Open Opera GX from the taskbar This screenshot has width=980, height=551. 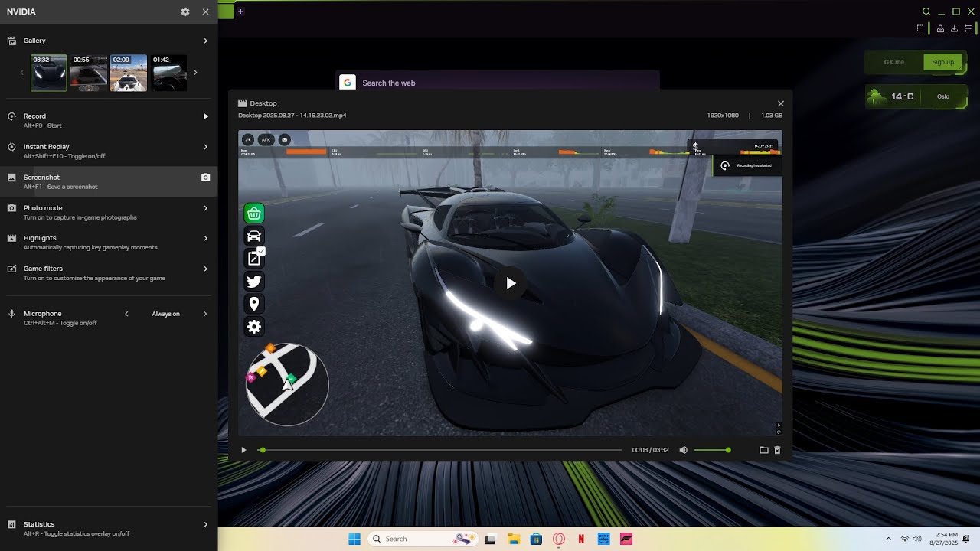pos(558,539)
